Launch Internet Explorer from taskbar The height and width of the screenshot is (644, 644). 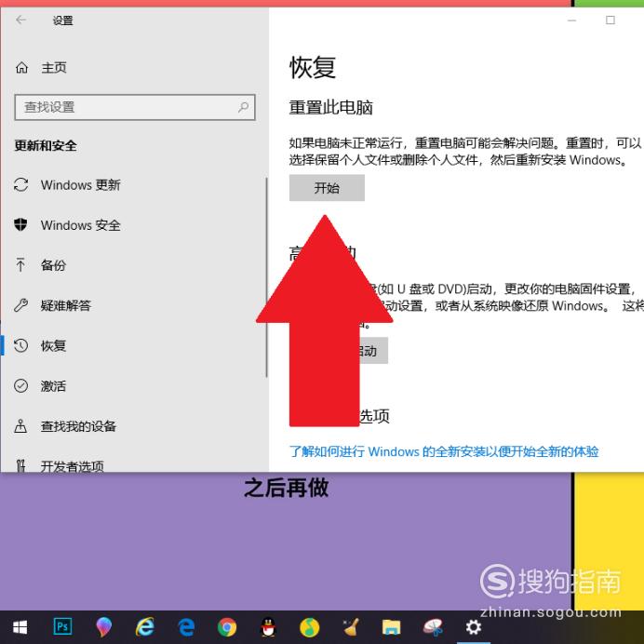144,627
